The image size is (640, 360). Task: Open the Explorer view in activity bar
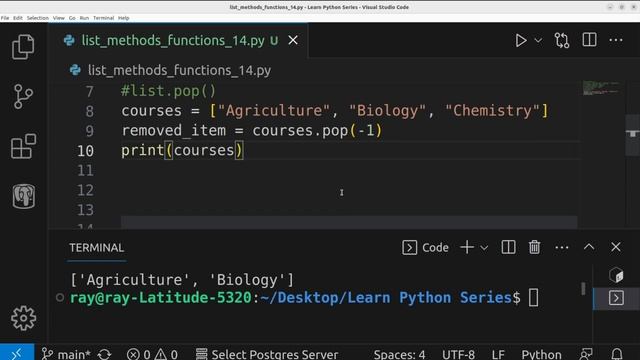(x=23, y=47)
